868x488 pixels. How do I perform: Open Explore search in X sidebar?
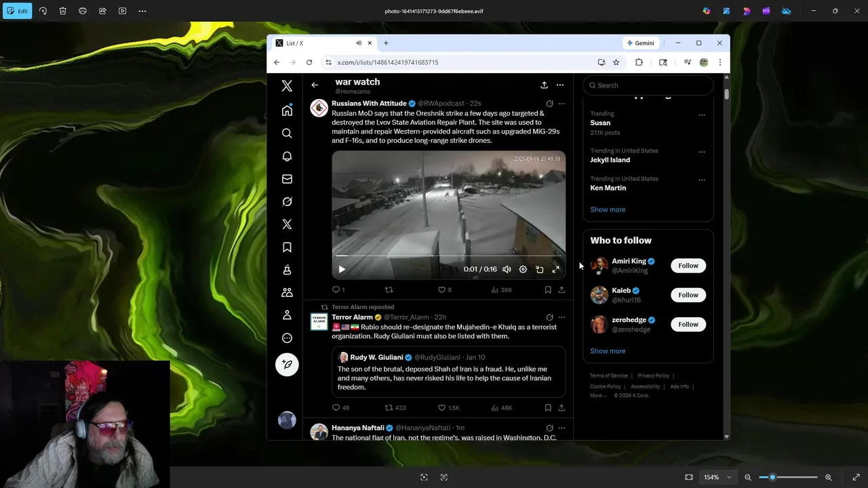pyautogui.click(x=287, y=134)
